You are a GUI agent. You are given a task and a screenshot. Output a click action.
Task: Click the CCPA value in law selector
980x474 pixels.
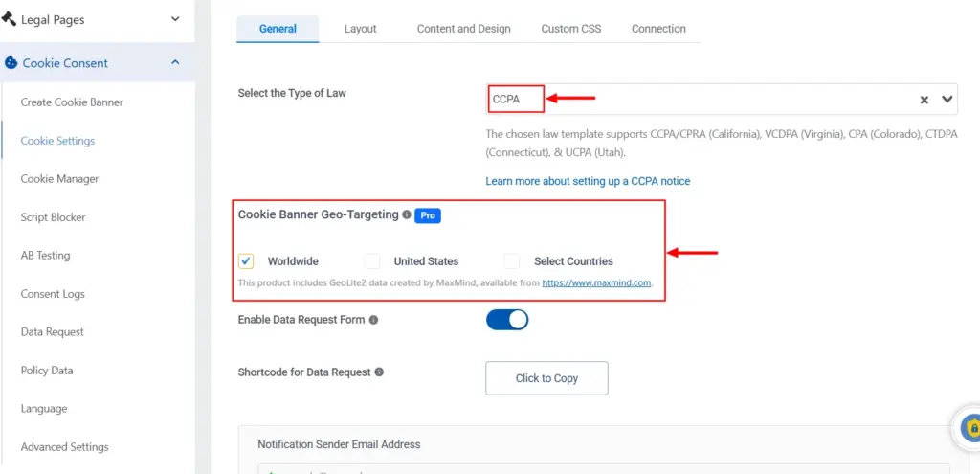pos(506,99)
